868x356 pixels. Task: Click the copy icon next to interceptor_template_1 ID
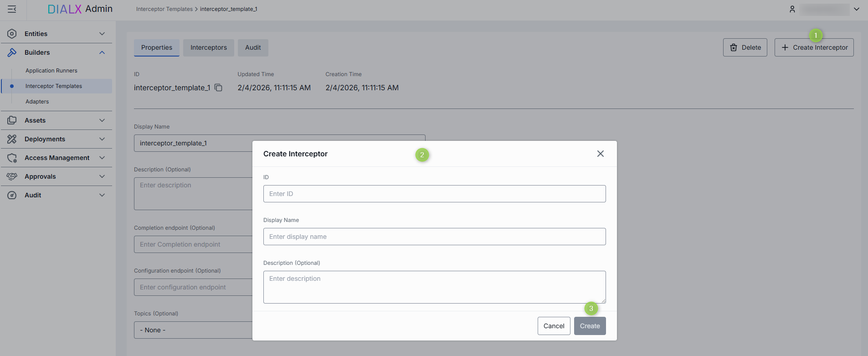pos(219,88)
